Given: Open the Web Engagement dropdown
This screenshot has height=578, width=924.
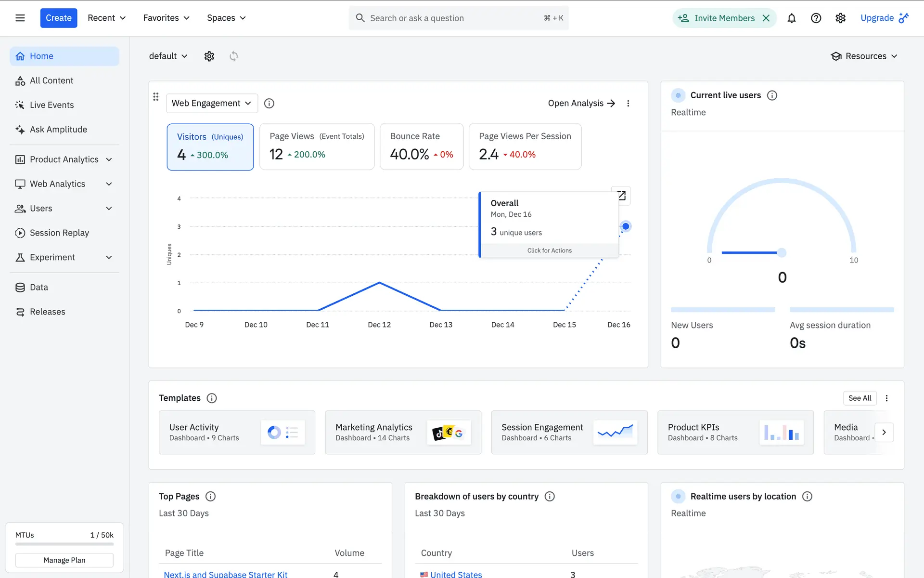Looking at the screenshot, I should pyautogui.click(x=212, y=104).
